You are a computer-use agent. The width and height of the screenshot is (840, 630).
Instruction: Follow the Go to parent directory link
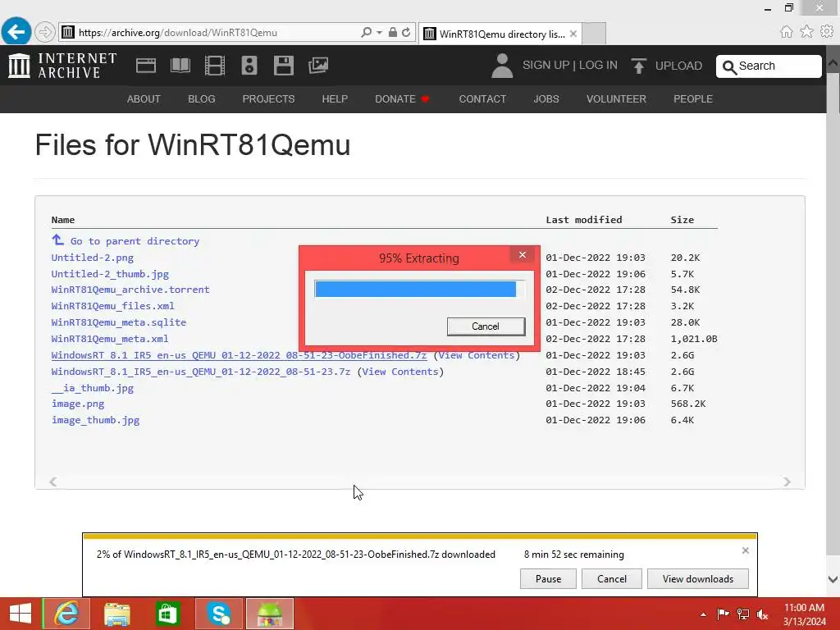click(126, 240)
